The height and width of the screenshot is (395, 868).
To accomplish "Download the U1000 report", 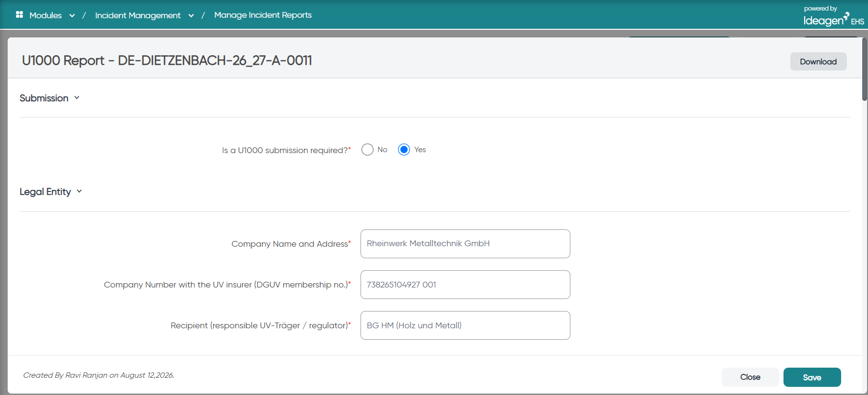I will tap(818, 61).
